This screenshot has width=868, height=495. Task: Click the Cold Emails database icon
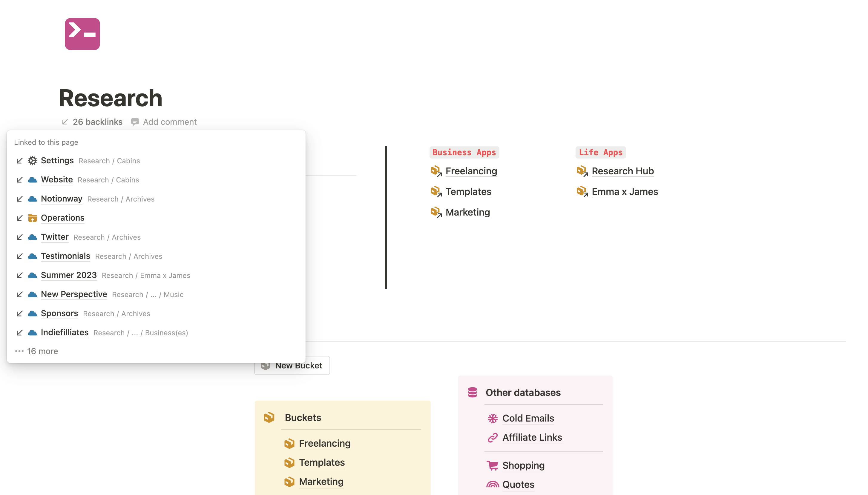coord(493,418)
